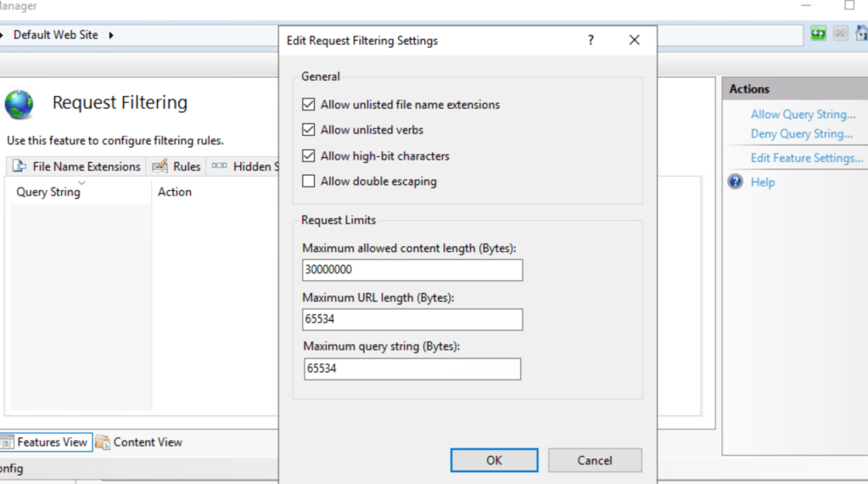Disable Allow unlisted file name extensions
868x484 pixels.
click(308, 104)
